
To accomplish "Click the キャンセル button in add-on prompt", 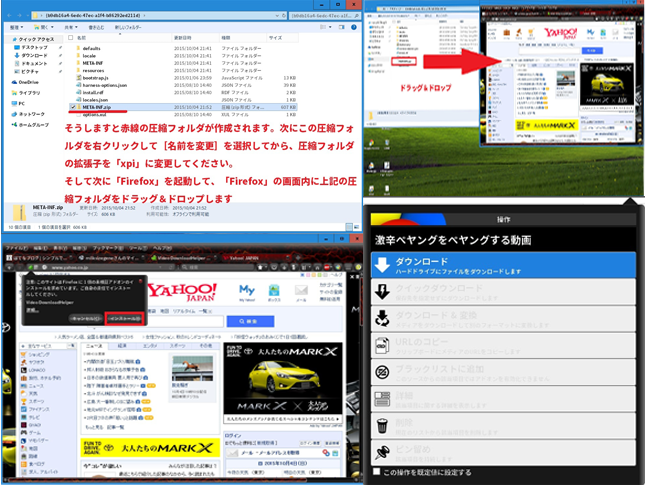I will (x=86, y=319).
